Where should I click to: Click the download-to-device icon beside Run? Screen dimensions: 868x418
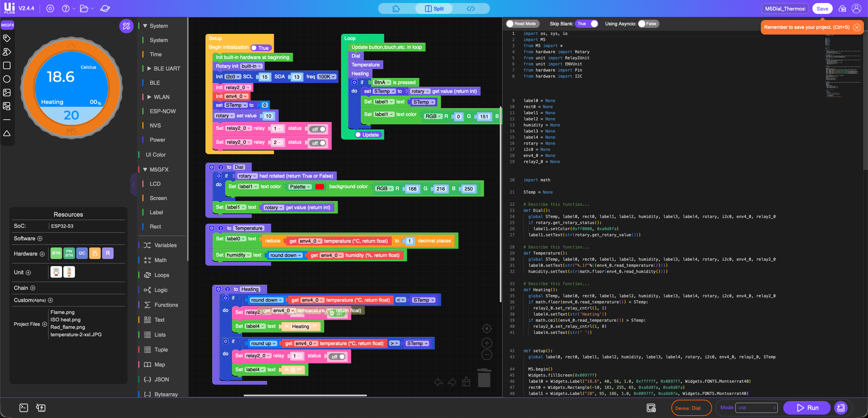[841, 408]
